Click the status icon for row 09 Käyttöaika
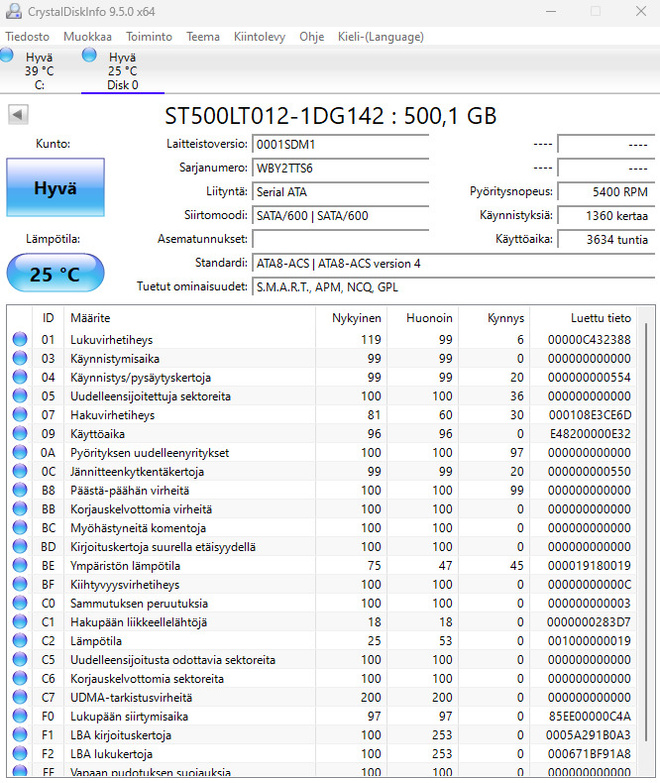 [x=20, y=433]
